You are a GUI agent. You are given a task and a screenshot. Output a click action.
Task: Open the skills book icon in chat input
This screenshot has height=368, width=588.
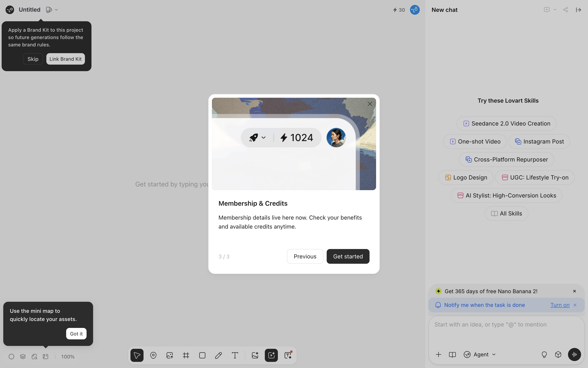(x=452, y=354)
